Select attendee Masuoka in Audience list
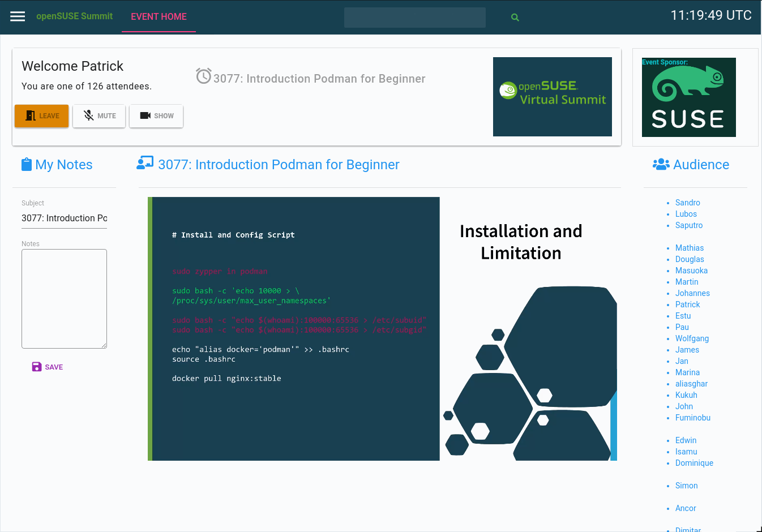Viewport: 762px width, 532px height. 691,271
